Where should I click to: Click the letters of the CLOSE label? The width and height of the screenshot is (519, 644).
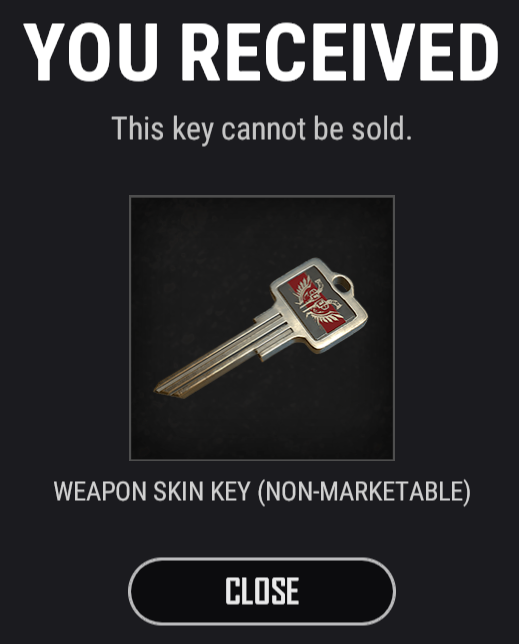coord(262,591)
